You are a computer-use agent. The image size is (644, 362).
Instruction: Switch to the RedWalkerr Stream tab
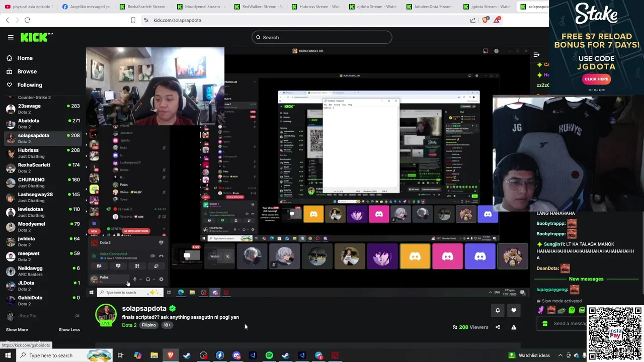259,7
